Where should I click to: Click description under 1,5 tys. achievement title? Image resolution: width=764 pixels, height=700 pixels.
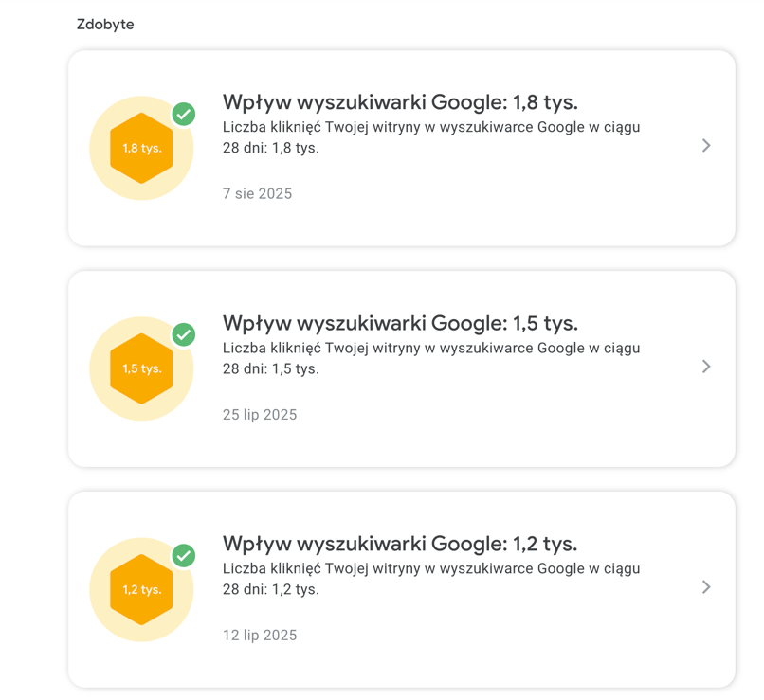tap(431, 358)
